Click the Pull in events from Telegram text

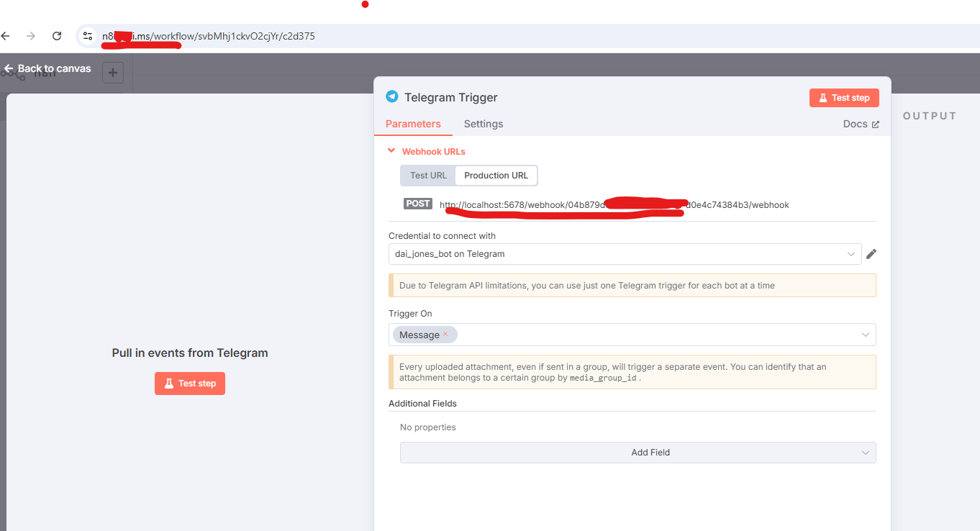coord(190,353)
